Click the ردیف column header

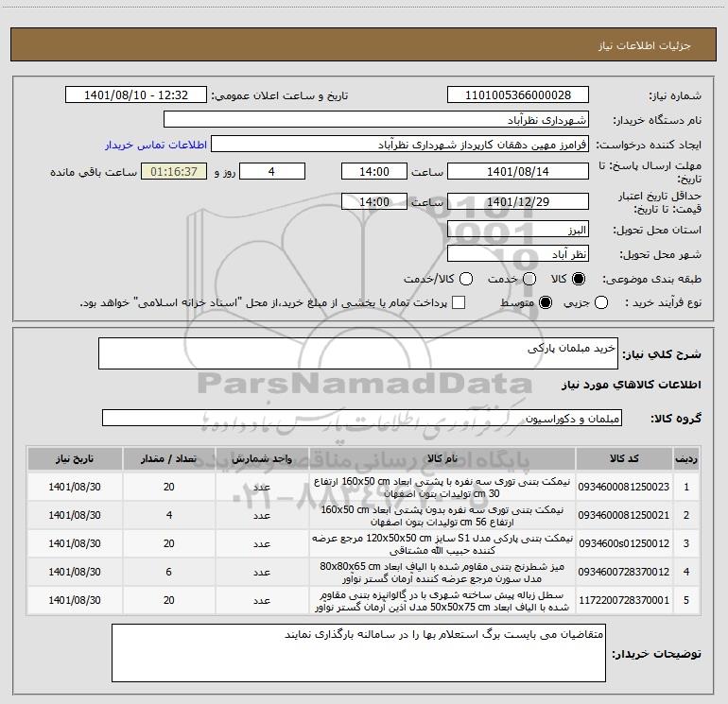click(x=686, y=458)
